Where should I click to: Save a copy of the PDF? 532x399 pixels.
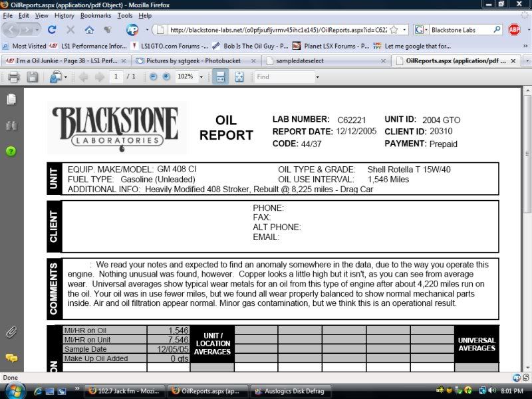pos(32,77)
